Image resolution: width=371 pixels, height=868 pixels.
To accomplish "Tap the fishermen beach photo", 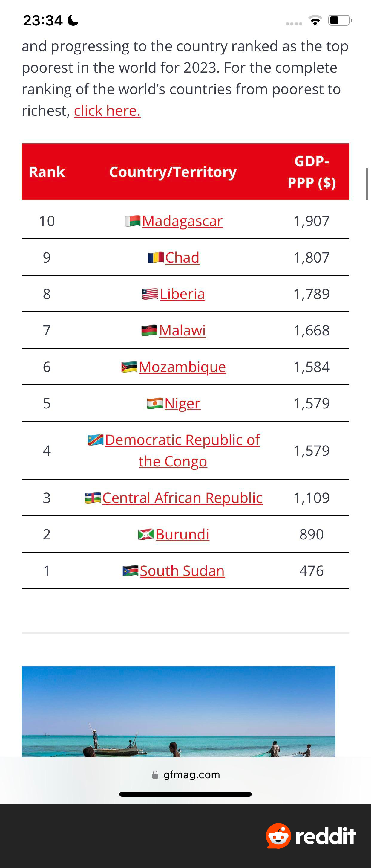I will pyautogui.click(x=178, y=711).
